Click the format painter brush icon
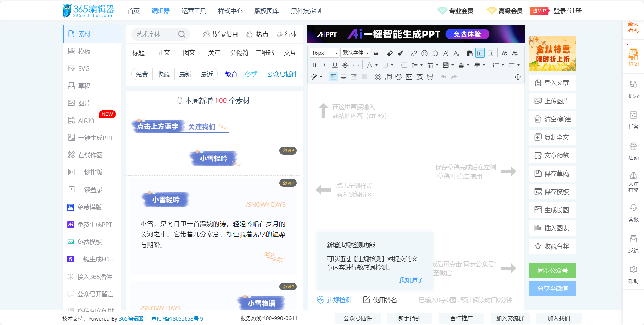Image resolution: width=644 pixels, height=325 pixels. coord(400,53)
